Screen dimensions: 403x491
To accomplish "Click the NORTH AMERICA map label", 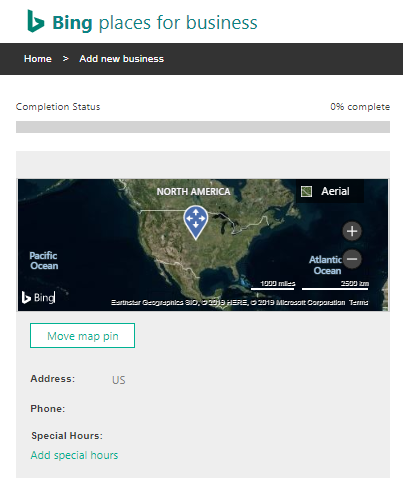I will click(x=193, y=192).
